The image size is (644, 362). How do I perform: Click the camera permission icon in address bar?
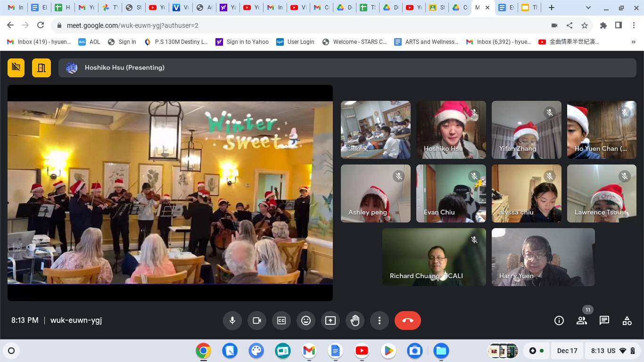coord(554,25)
